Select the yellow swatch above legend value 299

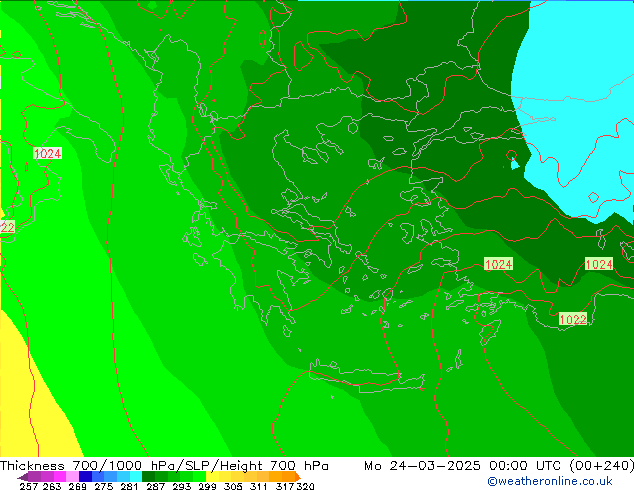[x=212, y=477]
